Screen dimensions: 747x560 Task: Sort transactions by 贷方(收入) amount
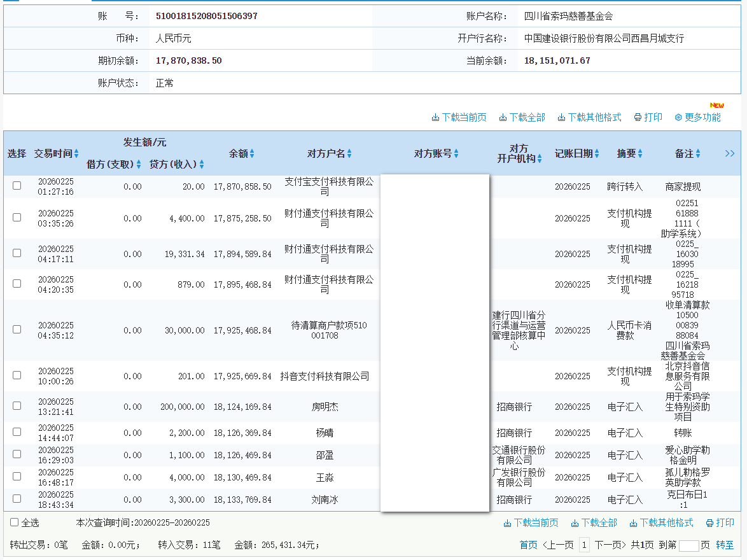coord(200,164)
